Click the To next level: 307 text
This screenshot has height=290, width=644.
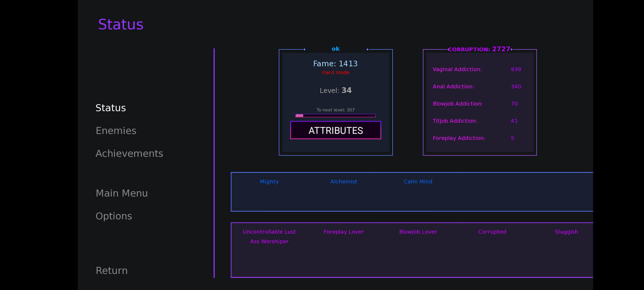coord(336,110)
